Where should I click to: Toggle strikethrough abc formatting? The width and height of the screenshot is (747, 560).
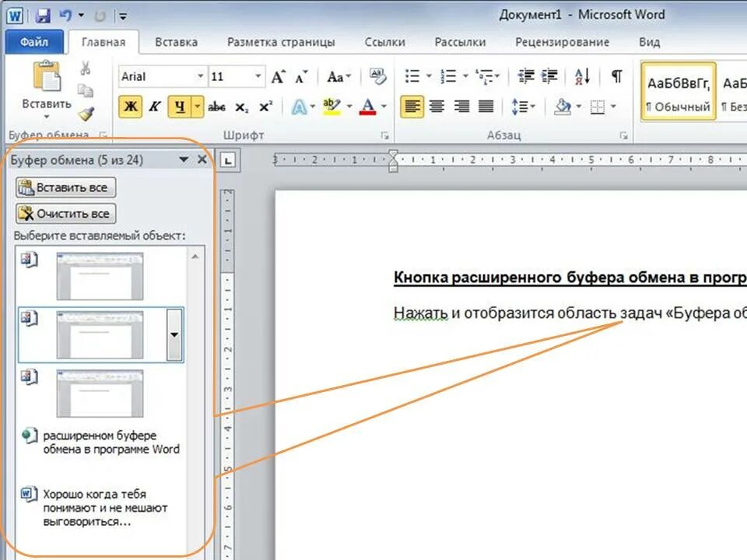[x=217, y=107]
